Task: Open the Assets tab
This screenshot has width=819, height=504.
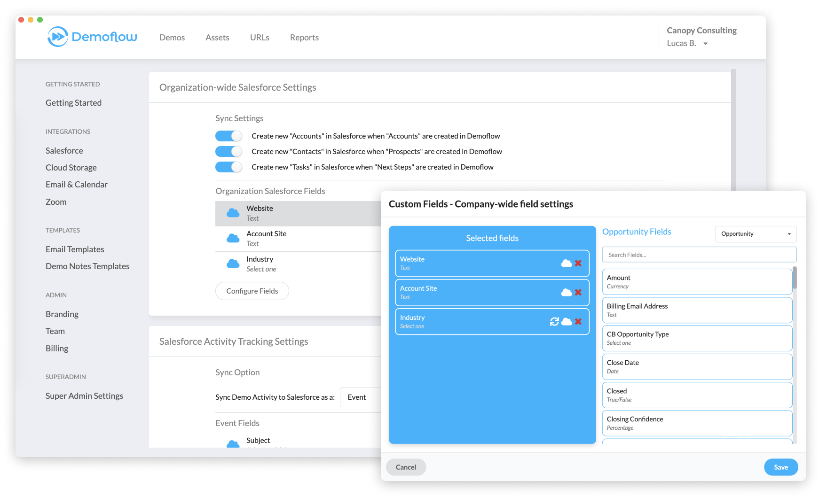Action: point(217,38)
